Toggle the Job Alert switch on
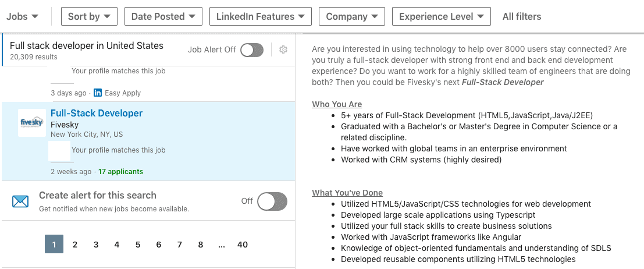The width and height of the screenshot is (644, 269). [252, 50]
